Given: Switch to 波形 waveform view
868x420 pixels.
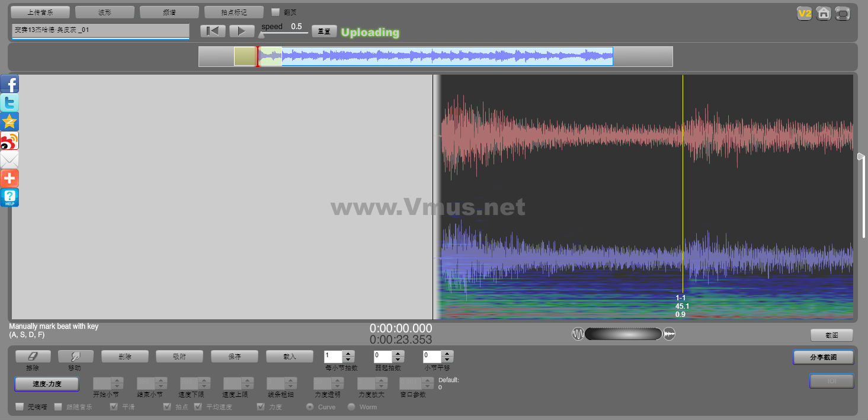Looking at the screenshot, I should point(105,12).
